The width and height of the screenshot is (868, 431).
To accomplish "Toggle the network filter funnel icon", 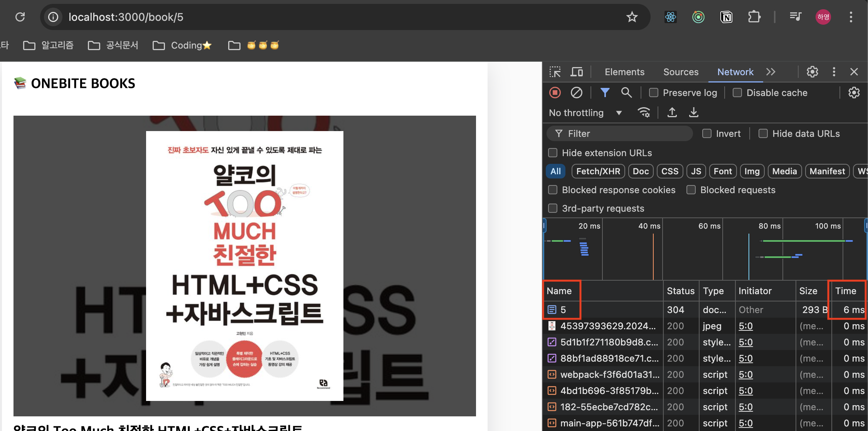I will pyautogui.click(x=605, y=93).
